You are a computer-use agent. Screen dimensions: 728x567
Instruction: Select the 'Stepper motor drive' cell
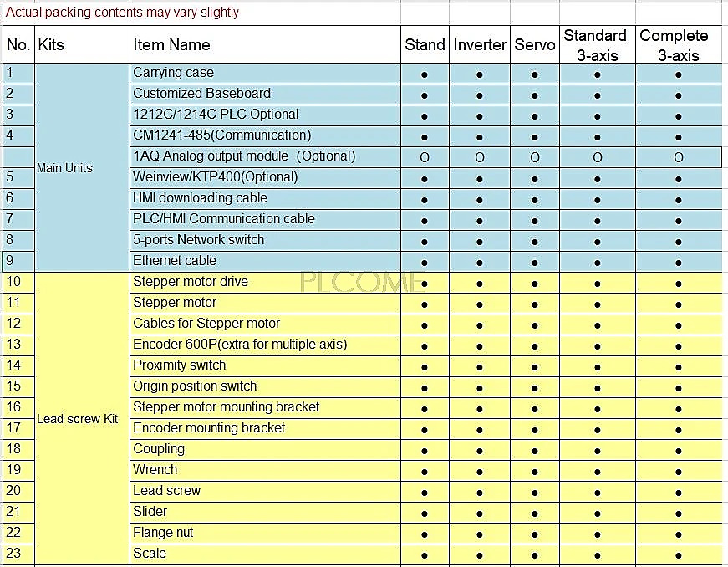265,283
